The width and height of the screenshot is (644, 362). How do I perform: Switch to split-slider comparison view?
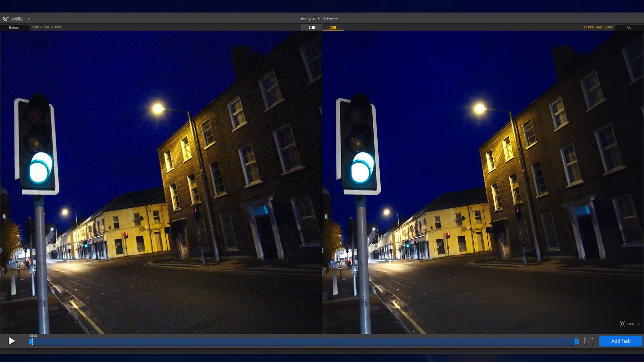[x=312, y=27]
